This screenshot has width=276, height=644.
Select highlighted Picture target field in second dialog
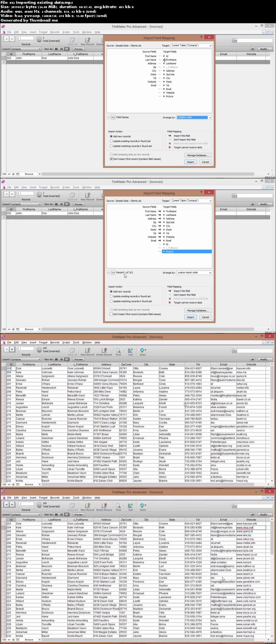[187, 252]
